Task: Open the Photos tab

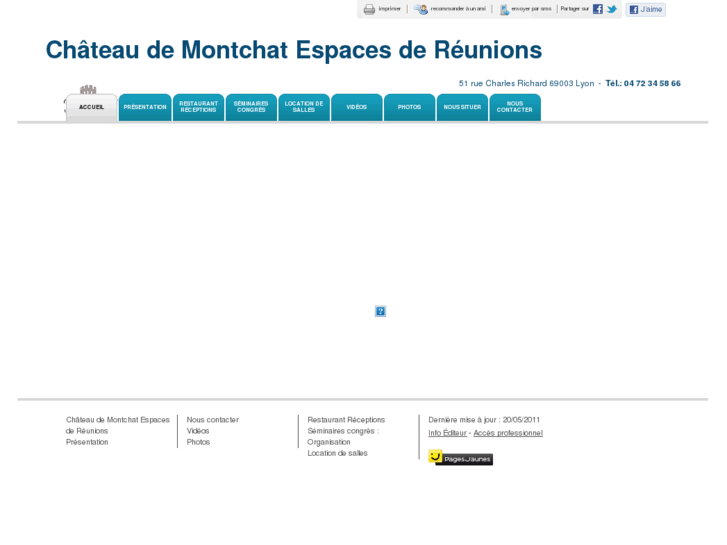Action: point(409,108)
